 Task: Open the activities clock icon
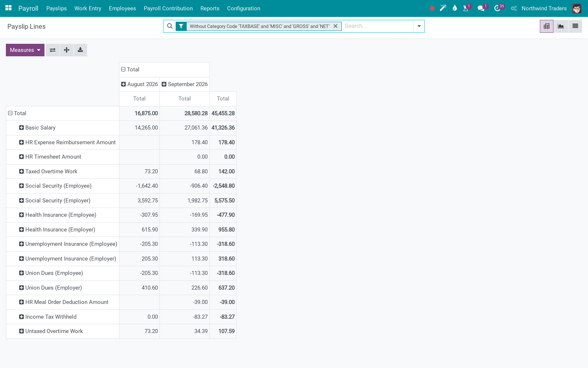pos(497,8)
